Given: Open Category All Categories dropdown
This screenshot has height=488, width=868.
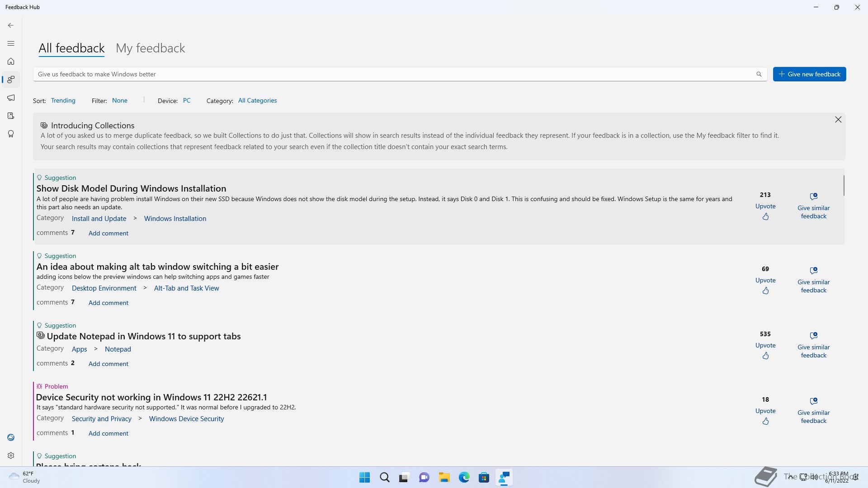Looking at the screenshot, I should point(258,100).
